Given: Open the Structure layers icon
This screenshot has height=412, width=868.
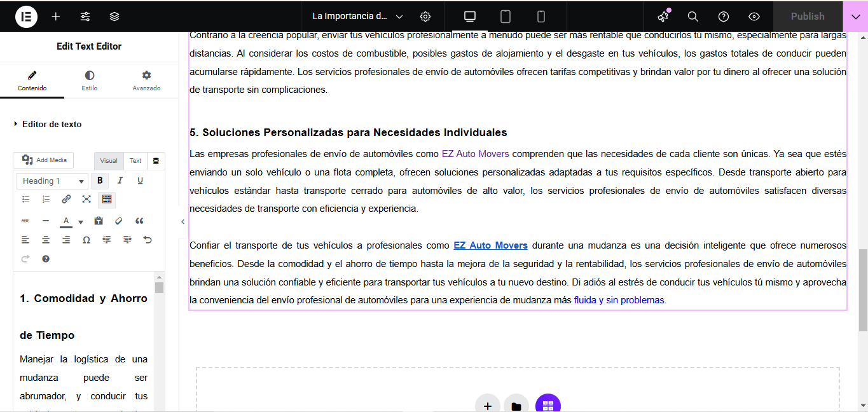Looking at the screenshot, I should click(x=114, y=17).
